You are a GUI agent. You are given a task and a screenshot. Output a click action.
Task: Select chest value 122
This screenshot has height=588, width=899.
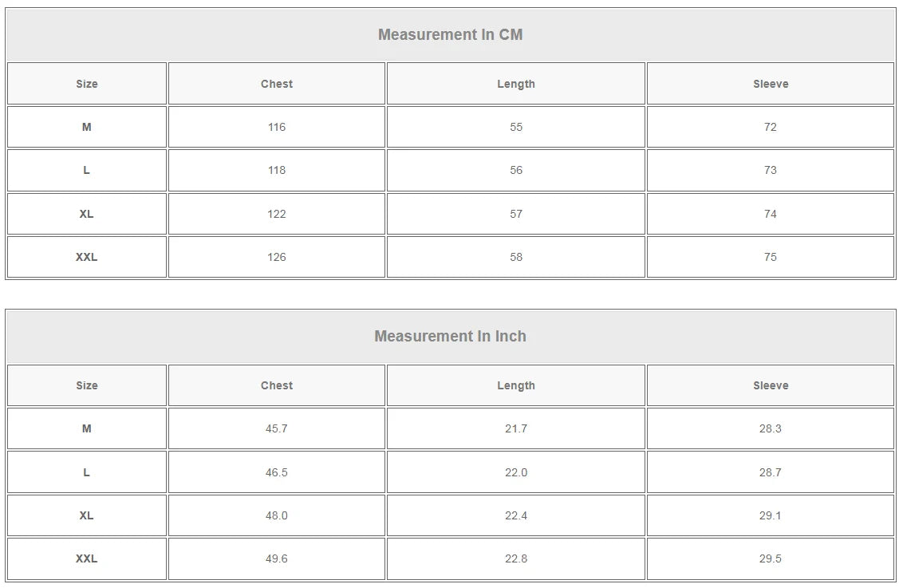pyautogui.click(x=277, y=214)
